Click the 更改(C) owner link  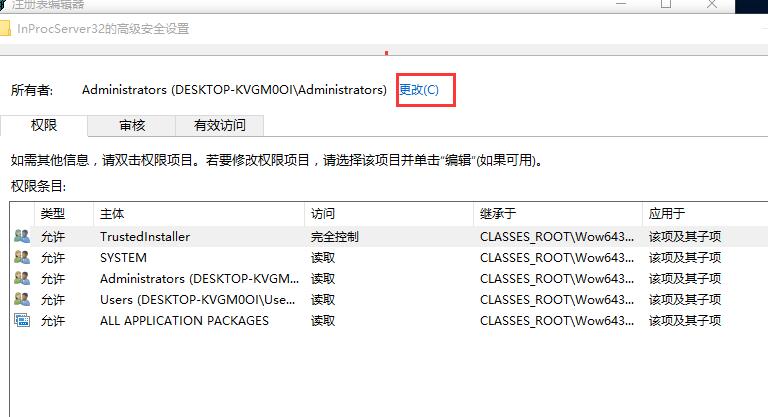point(419,90)
